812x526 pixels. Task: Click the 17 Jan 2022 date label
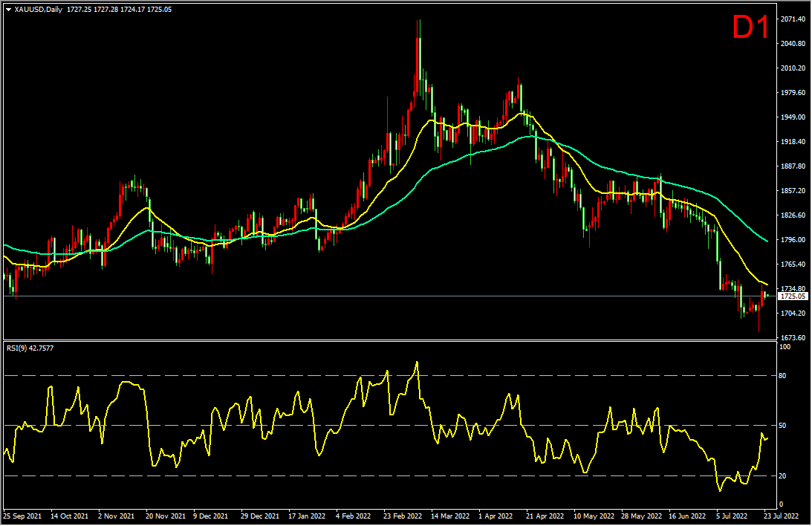(307, 516)
